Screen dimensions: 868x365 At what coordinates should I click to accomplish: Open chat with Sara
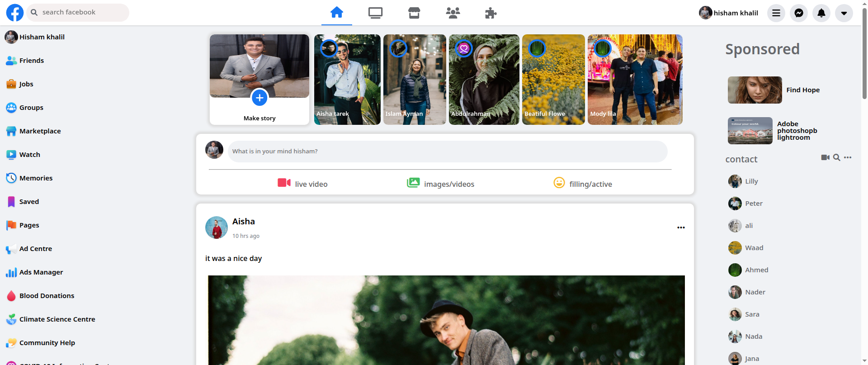[744, 314]
